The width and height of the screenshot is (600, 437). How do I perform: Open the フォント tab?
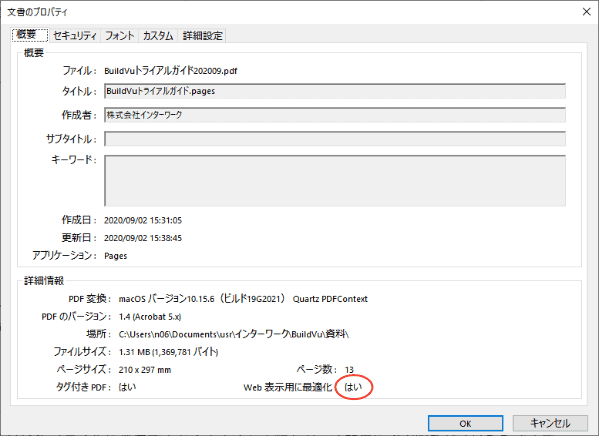pos(119,36)
